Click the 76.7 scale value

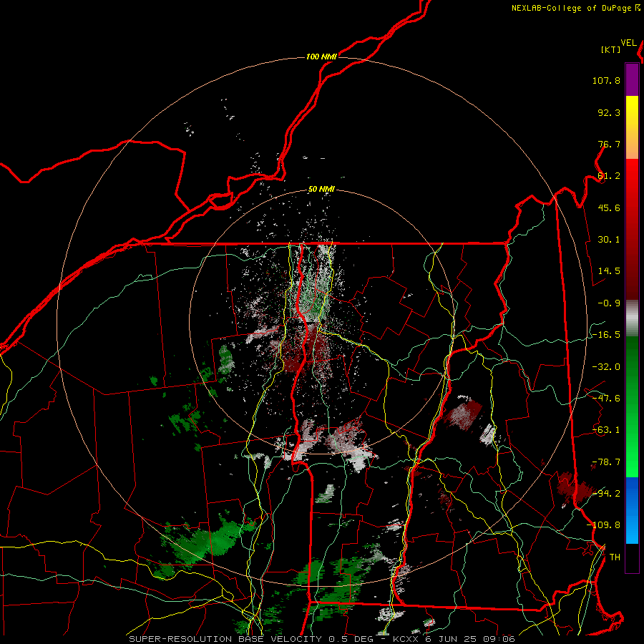coord(609,144)
